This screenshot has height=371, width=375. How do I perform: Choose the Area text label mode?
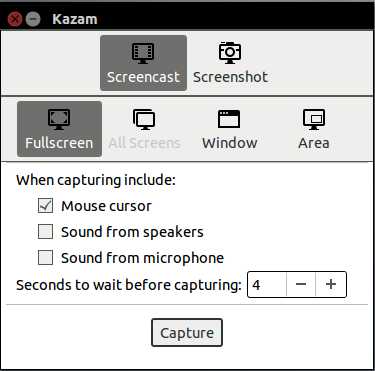click(314, 143)
